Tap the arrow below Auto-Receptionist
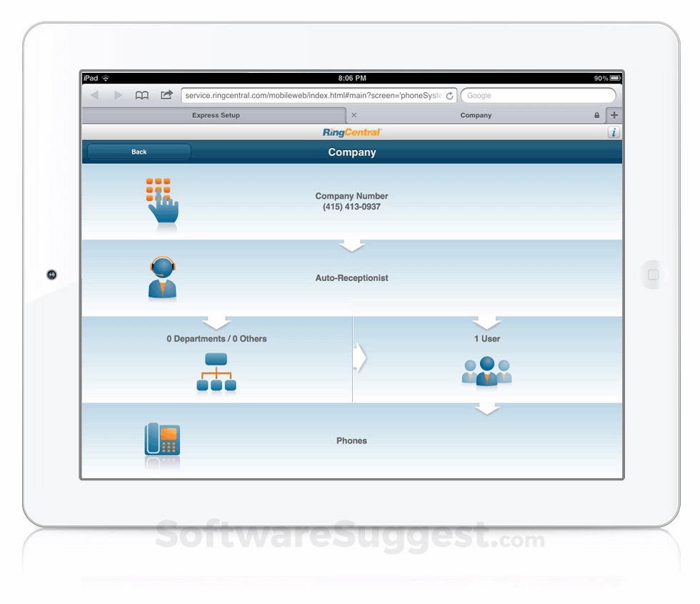This screenshot has height=604, width=700. pos(216,320)
